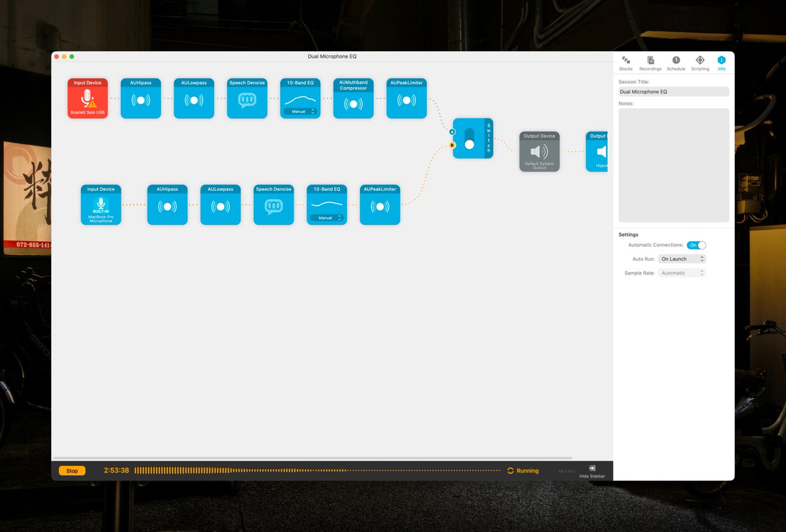Open the bottom-row AUPeakLimiter block

coord(380,205)
